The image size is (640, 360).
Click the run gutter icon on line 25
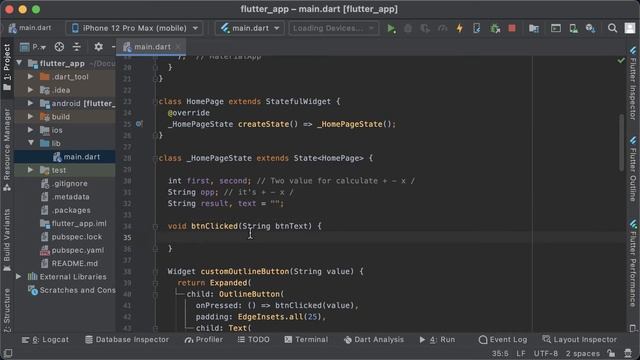pos(139,124)
